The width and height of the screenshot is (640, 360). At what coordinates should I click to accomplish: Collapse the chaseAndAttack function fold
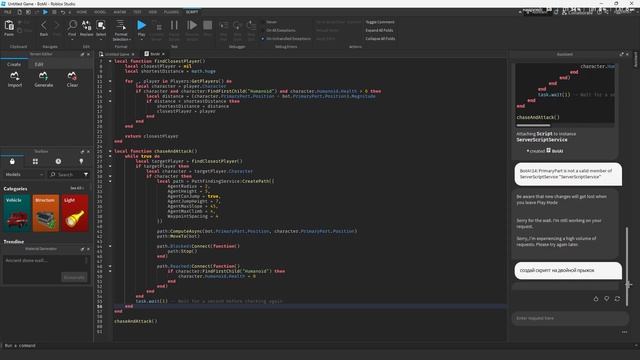tap(110, 151)
